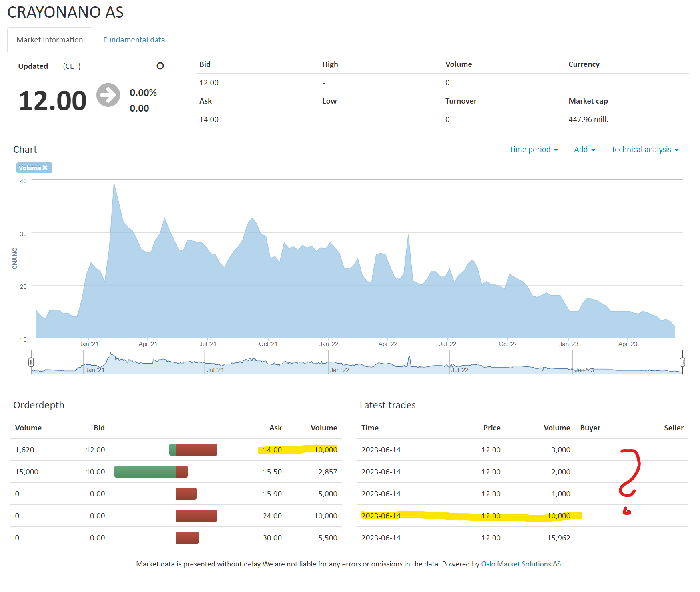Click the 30.00 ask price

(272, 538)
